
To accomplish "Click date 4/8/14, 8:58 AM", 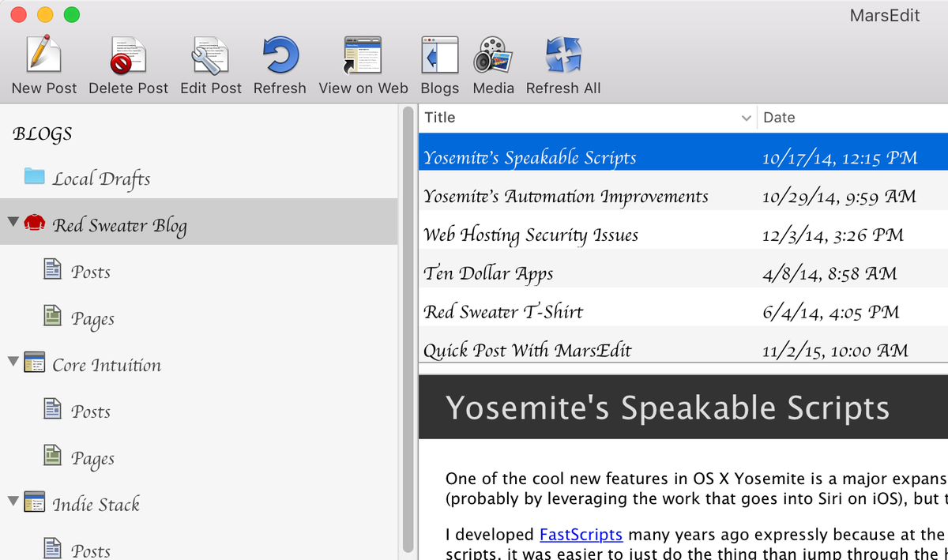I will click(829, 274).
